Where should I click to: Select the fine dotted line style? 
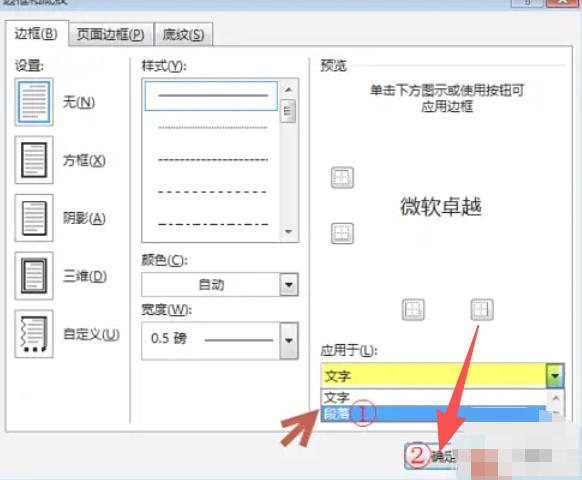tap(212, 127)
